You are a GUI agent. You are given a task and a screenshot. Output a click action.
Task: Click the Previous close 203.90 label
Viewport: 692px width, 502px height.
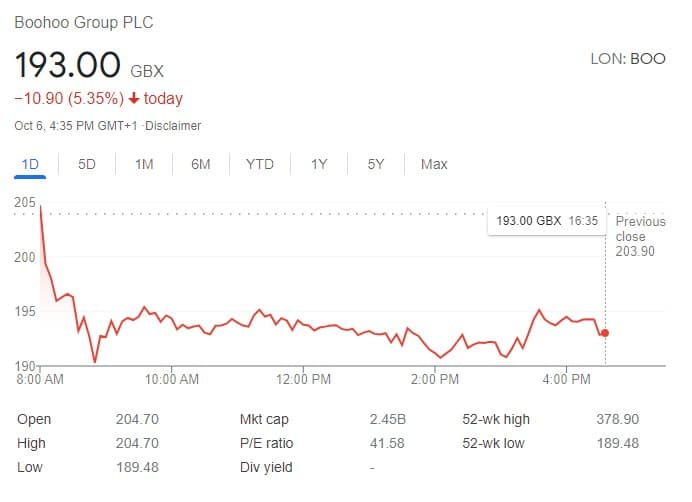tap(640, 236)
